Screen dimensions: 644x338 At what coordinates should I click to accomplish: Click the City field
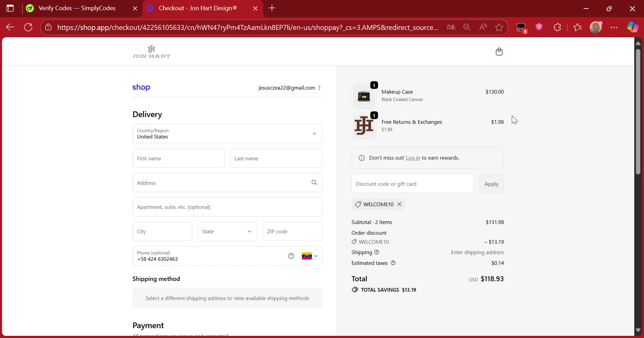coord(162,232)
